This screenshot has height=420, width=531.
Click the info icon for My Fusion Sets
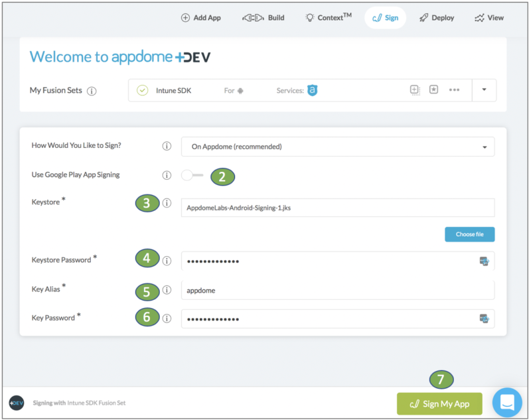(x=91, y=90)
